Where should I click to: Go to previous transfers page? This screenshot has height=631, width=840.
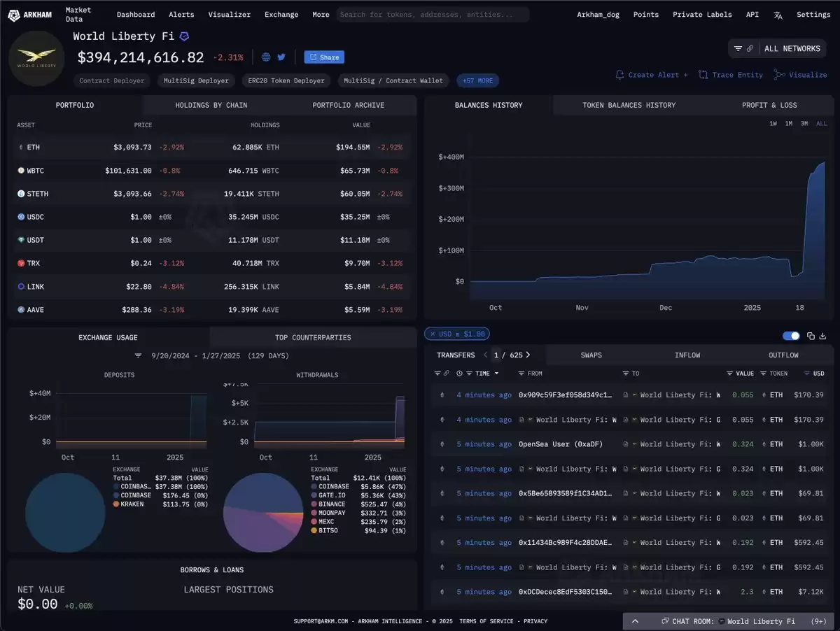click(x=486, y=355)
